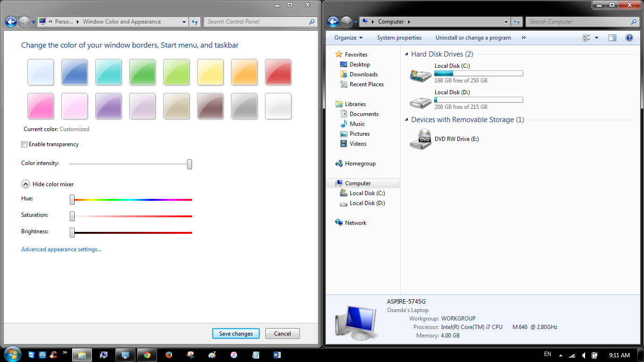Click the volume icon in system tray
The width and height of the screenshot is (644, 362).
(x=584, y=355)
